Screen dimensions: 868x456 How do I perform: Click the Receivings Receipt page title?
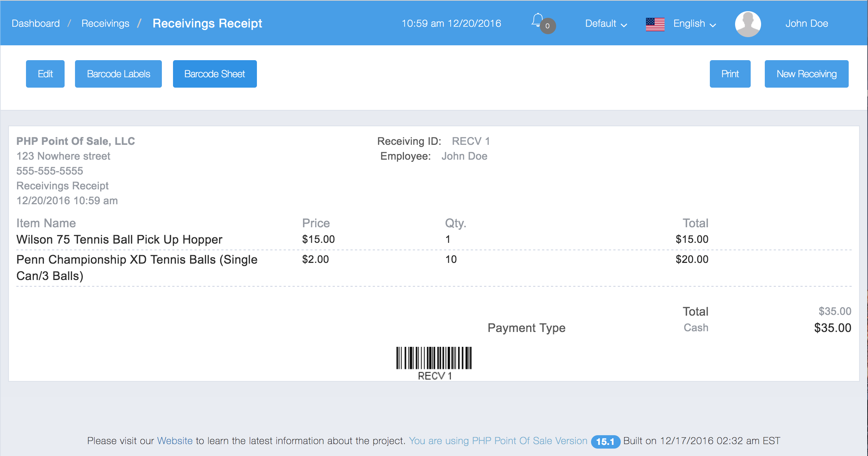(207, 23)
